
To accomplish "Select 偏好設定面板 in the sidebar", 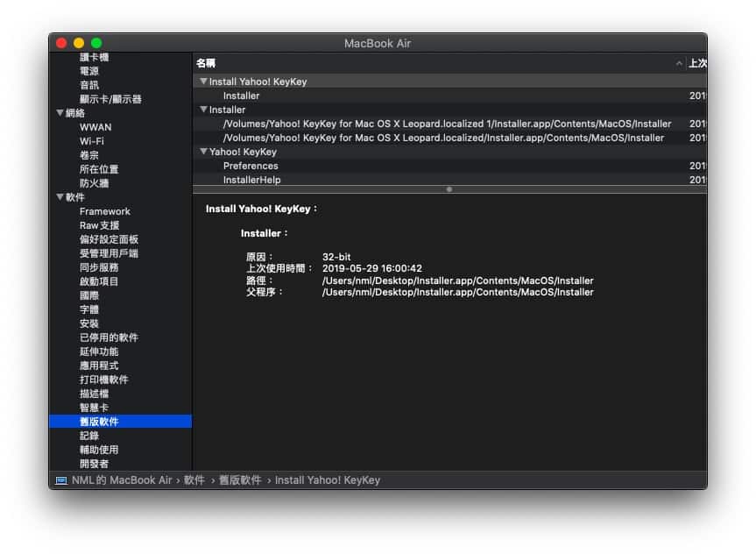I will [x=109, y=239].
